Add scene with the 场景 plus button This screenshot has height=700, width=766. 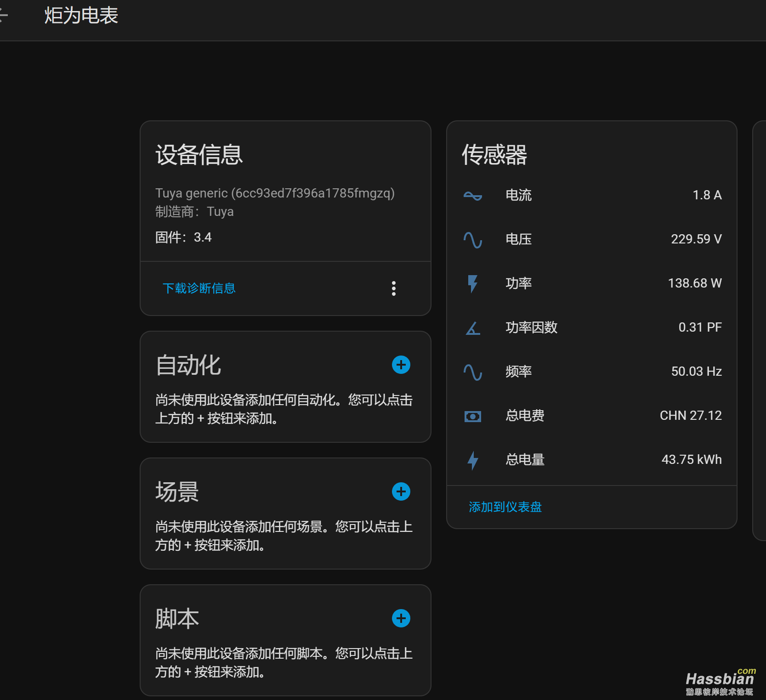401,491
